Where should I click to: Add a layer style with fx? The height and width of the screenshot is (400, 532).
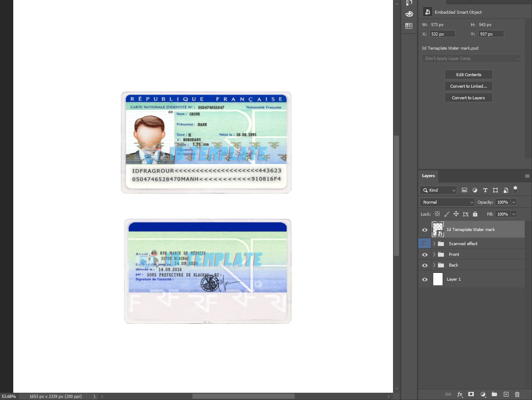click(x=460, y=394)
